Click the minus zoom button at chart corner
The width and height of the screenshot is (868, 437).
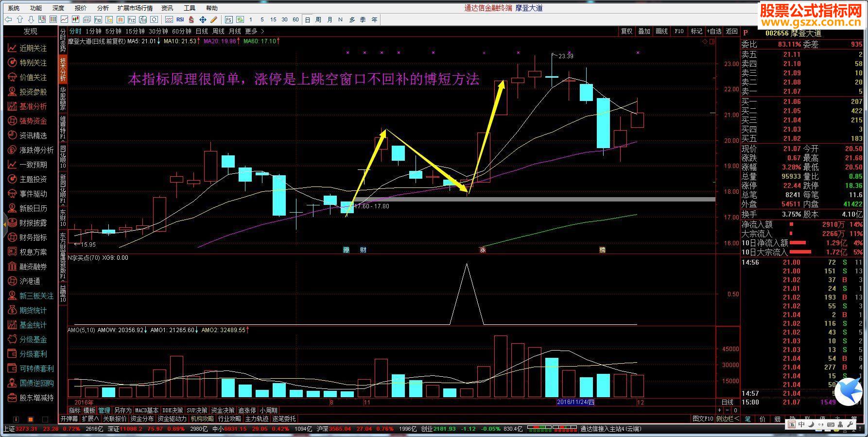coord(728,411)
